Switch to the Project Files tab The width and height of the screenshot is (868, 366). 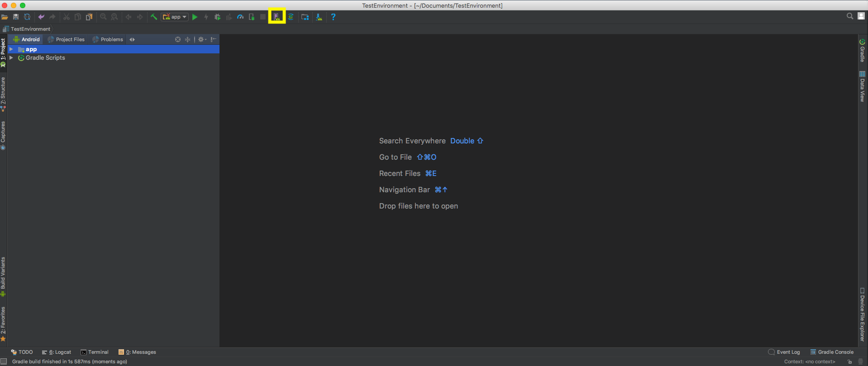point(67,39)
